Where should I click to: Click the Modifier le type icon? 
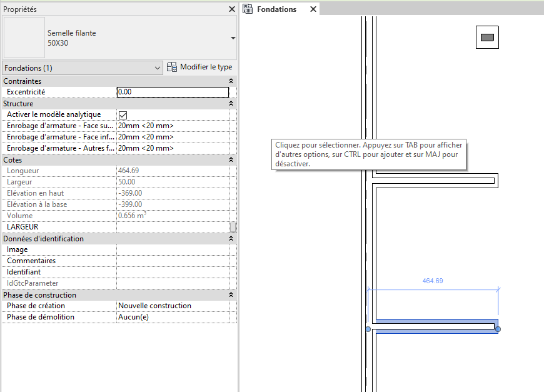click(172, 67)
